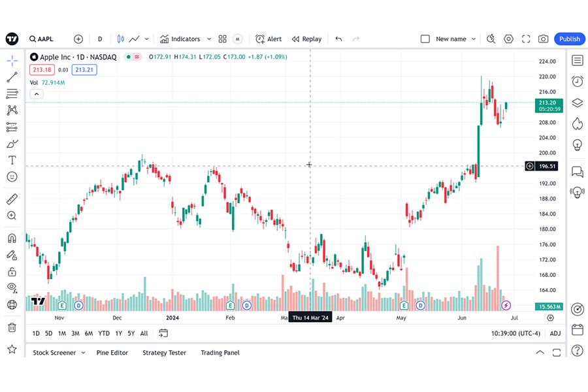Select the line chart style icon
Screen dimensions: 588x392
pos(134,39)
